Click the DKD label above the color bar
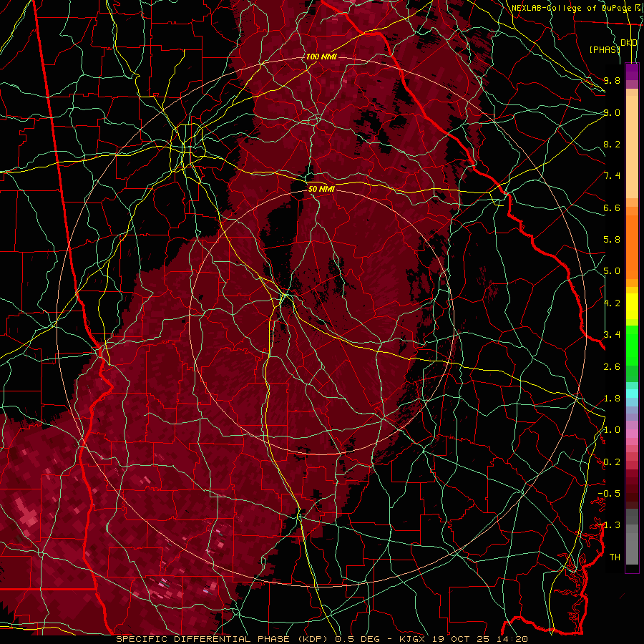 point(629,43)
